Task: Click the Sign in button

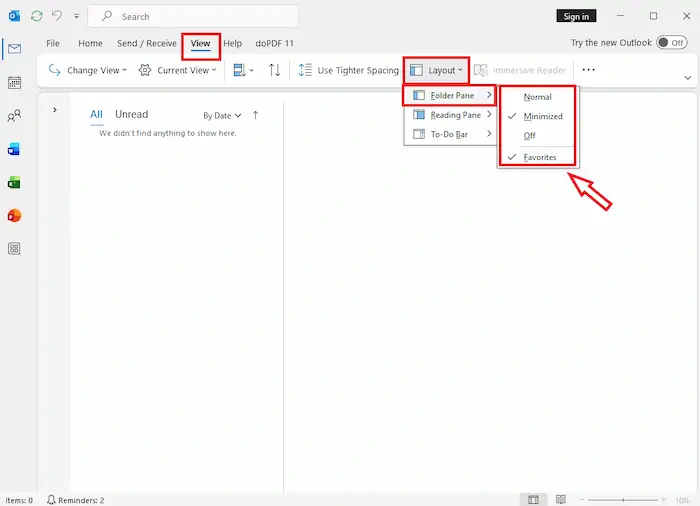Action: pos(576,17)
